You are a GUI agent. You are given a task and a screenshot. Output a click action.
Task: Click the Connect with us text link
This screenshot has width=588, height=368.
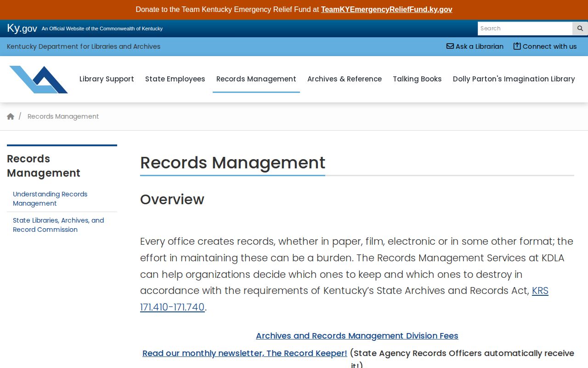pyautogui.click(x=549, y=46)
